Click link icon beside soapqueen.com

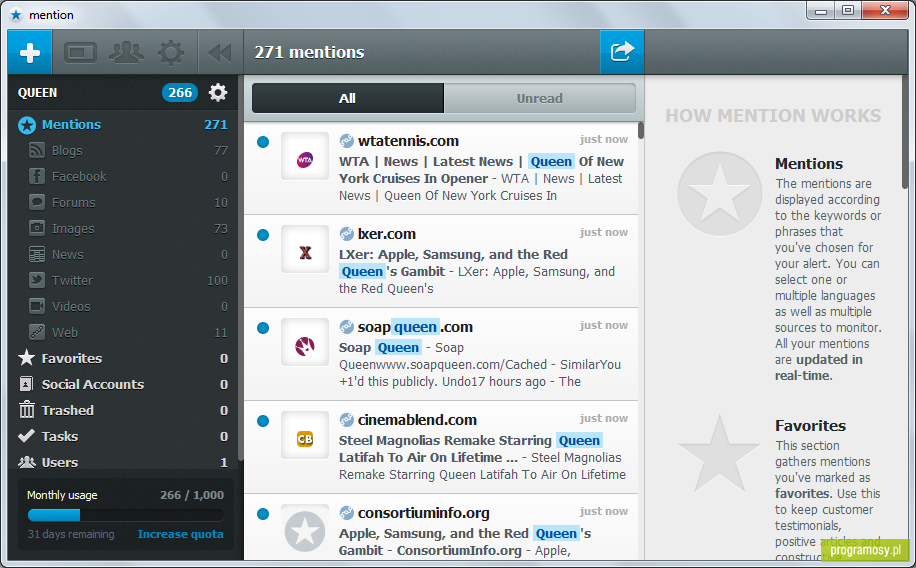coord(346,327)
